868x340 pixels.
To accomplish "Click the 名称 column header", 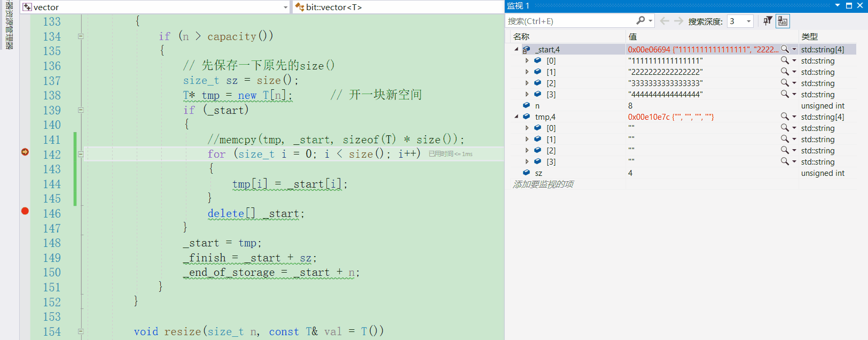I will coord(521,36).
